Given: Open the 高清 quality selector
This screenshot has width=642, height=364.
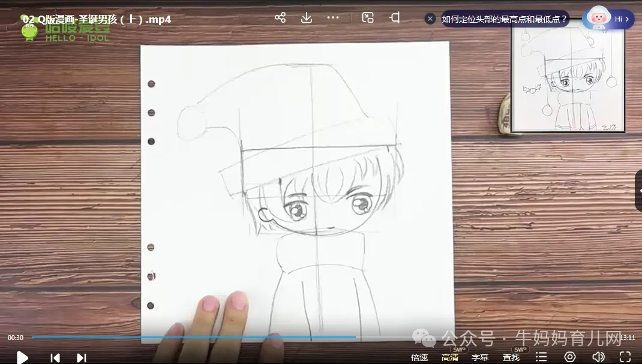Looking at the screenshot, I should coord(450,357).
